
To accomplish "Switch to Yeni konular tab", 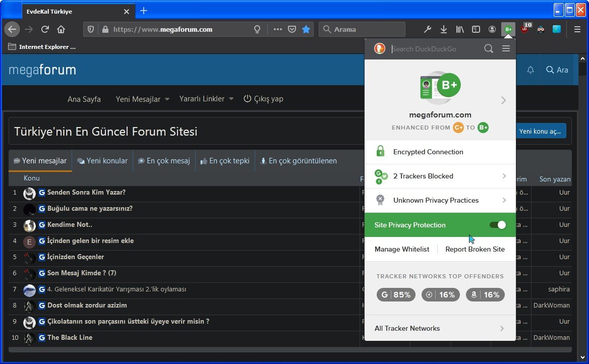I will point(102,161).
